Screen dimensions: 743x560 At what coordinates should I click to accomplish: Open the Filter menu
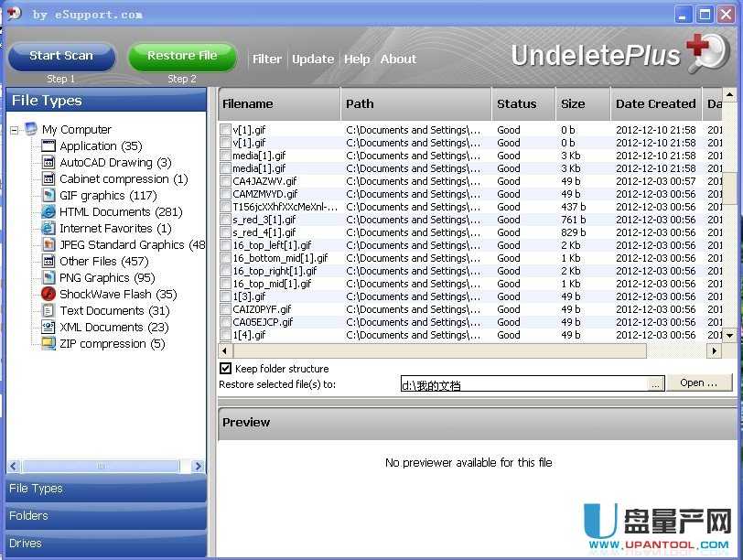point(267,59)
